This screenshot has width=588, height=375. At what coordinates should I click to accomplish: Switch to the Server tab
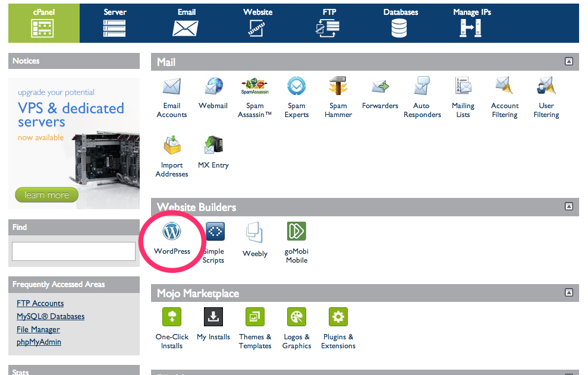(x=115, y=23)
